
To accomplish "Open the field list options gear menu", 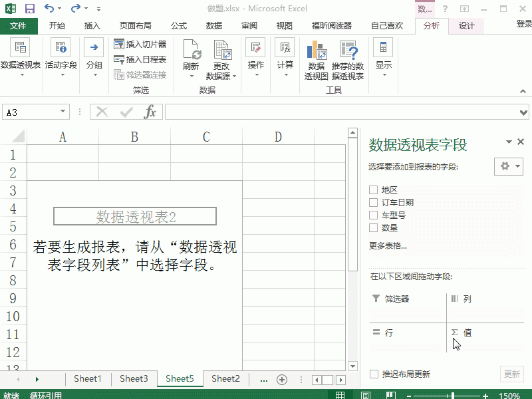I will [x=507, y=166].
